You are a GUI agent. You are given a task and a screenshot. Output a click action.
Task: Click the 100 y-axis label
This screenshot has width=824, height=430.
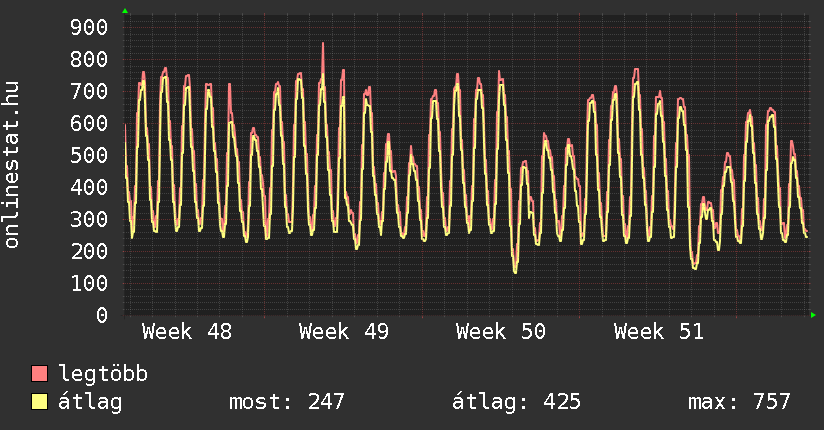click(87, 283)
